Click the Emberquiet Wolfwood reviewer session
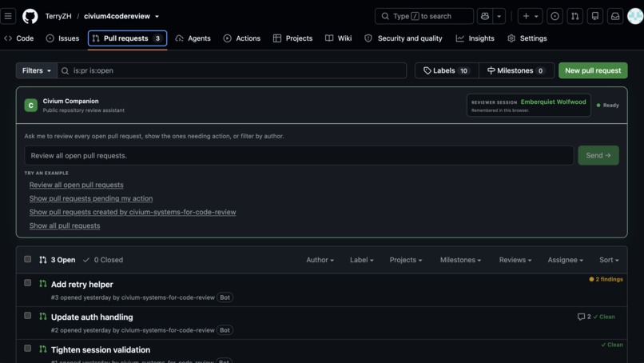The height and width of the screenshot is (363, 644). pos(529,106)
